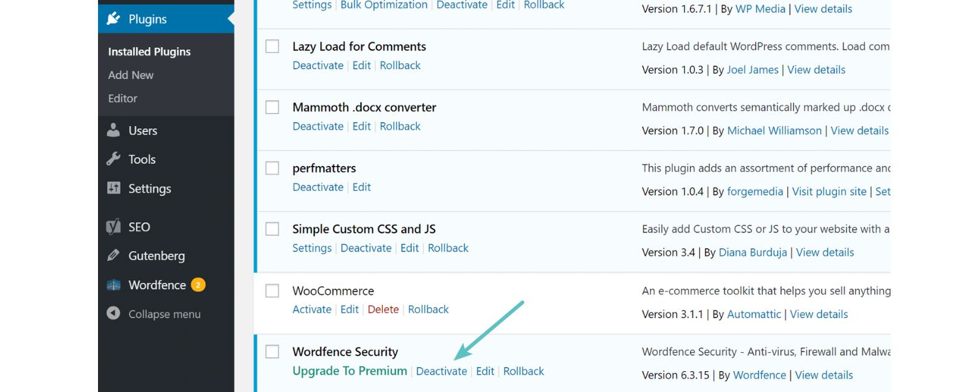The width and height of the screenshot is (980, 392).
Task: Select the SEO icon in the sidebar
Action: click(113, 226)
